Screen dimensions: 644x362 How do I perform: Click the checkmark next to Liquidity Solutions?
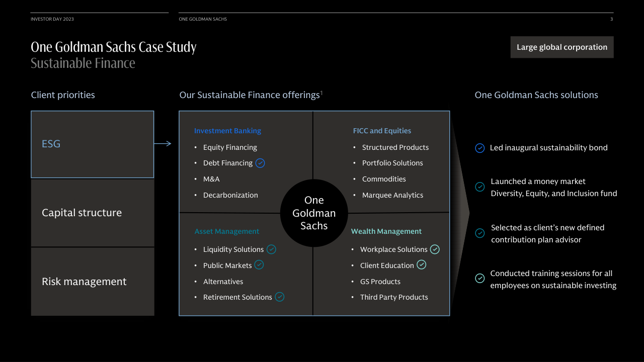coord(271,249)
